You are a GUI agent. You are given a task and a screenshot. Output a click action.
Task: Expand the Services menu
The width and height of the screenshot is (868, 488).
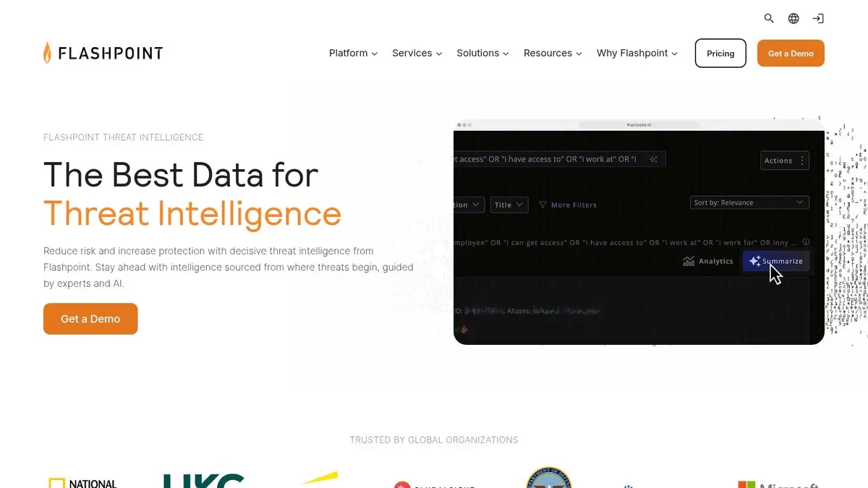(x=417, y=53)
